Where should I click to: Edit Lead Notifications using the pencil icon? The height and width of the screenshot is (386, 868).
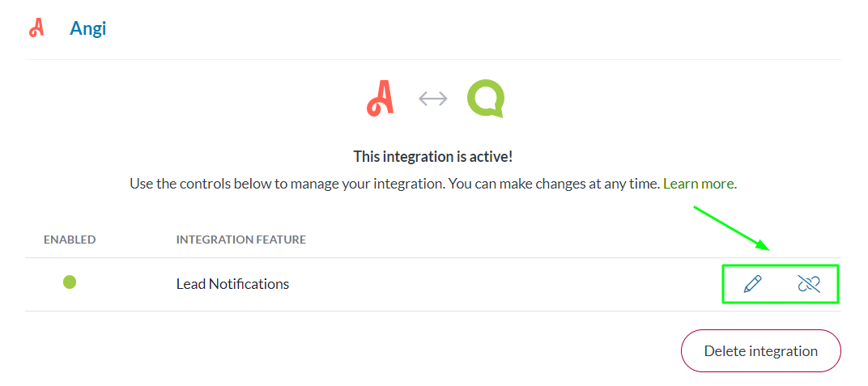click(753, 283)
